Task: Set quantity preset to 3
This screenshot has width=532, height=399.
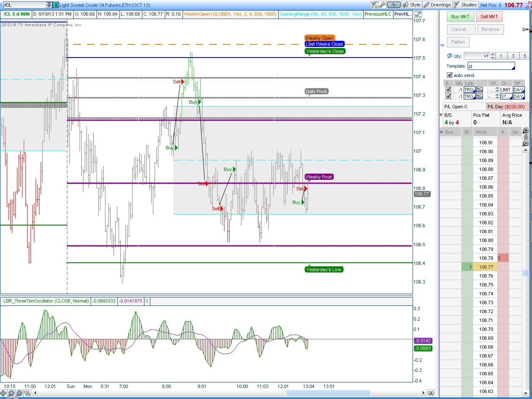Action: (513, 56)
